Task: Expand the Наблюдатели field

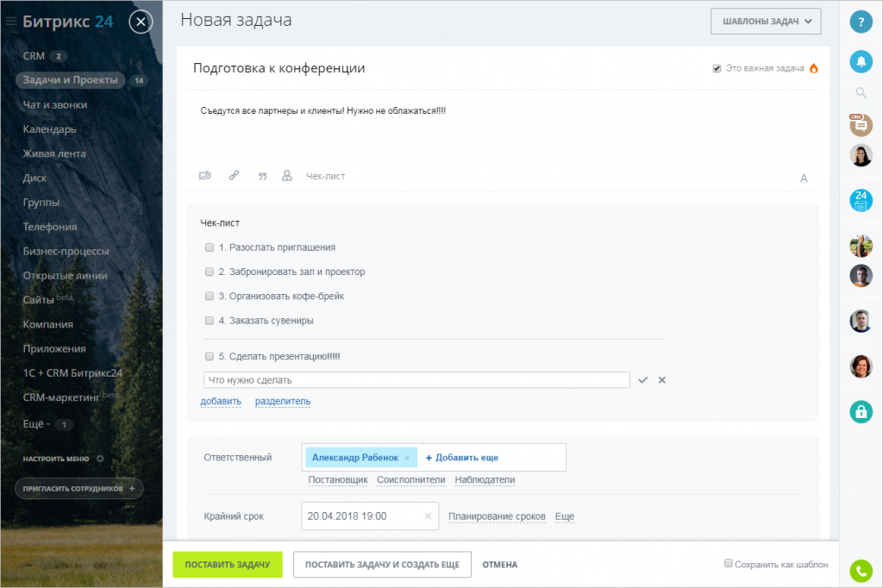Action: coord(485,480)
